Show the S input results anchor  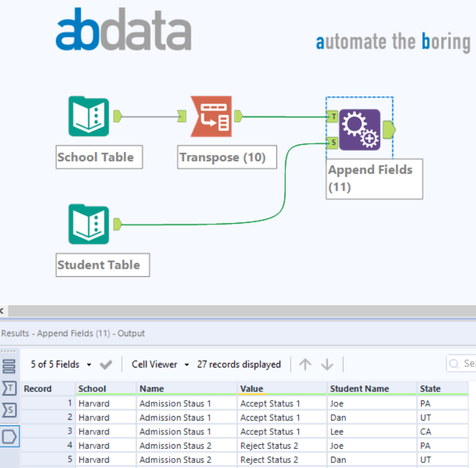pyautogui.click(x=9, y=411)
